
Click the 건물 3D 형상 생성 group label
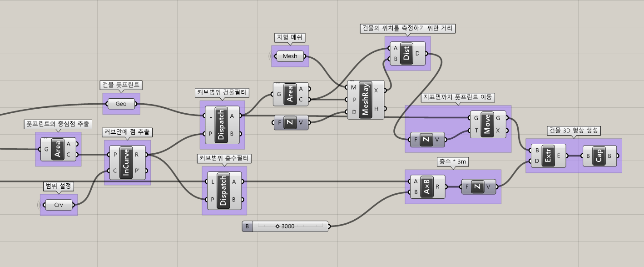(x=574, y=131)
